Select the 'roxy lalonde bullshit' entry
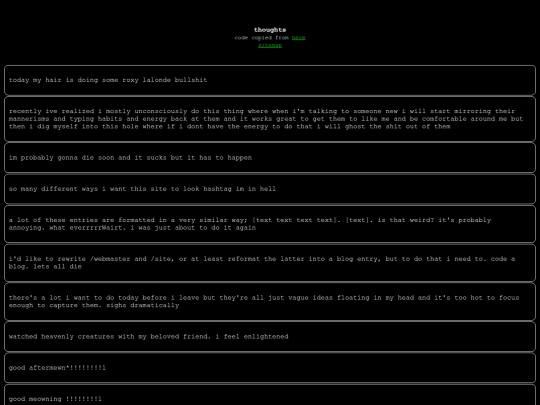The image size is (540, 405). tap(270, 80)
